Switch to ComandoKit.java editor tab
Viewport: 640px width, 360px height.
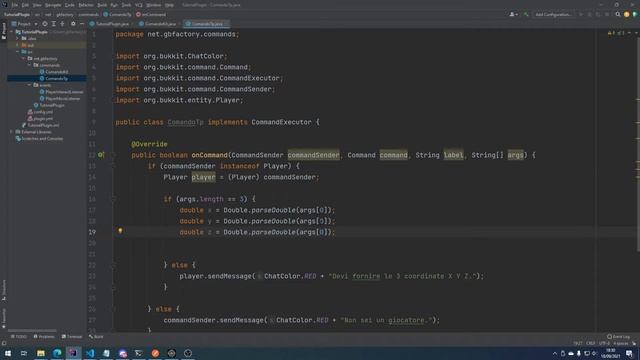pyautogui.click(x=158, y=24)
